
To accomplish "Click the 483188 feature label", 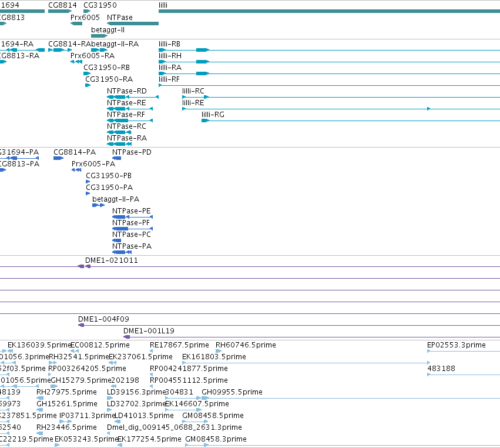I will (x=441, y=369).
